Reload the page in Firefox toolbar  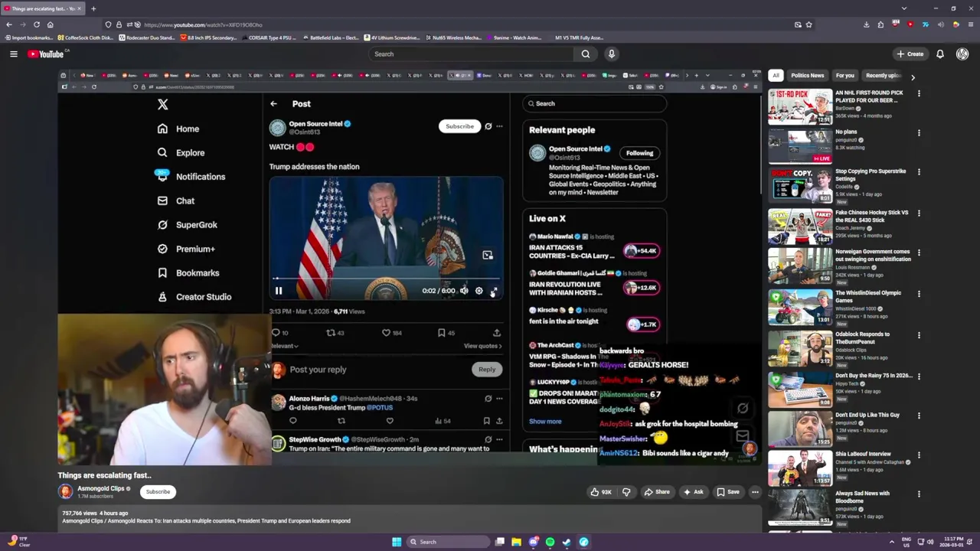(x=37, y=24)
